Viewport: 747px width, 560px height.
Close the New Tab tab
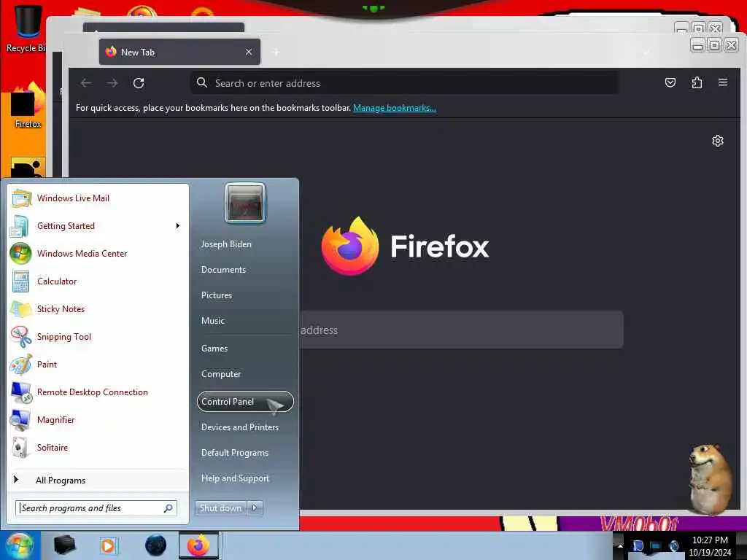pos(249,52)
